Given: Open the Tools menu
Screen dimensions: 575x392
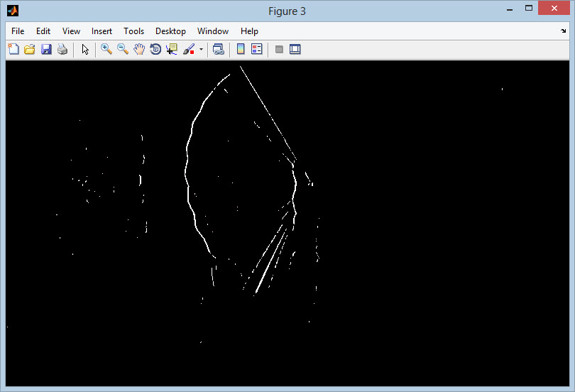Looking at the screenshot, I should click(x=134, y=31).
